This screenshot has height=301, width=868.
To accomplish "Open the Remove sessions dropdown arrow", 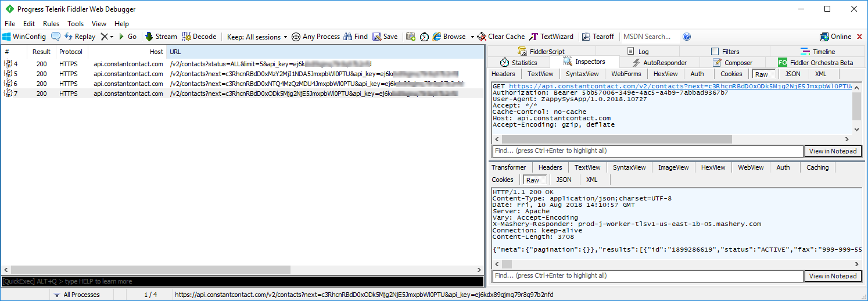I will click(112, 37).
